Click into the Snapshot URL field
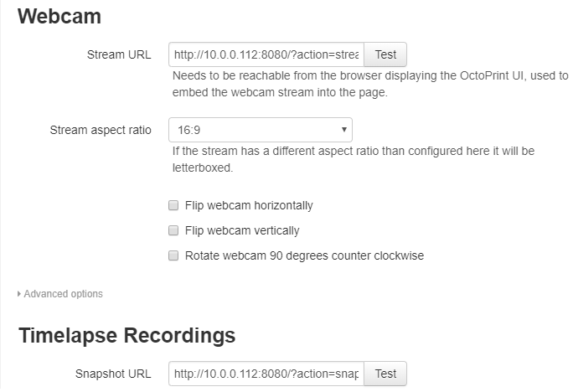Image resolution: width=573 pixels, height=392 pixels. [266, 374]
